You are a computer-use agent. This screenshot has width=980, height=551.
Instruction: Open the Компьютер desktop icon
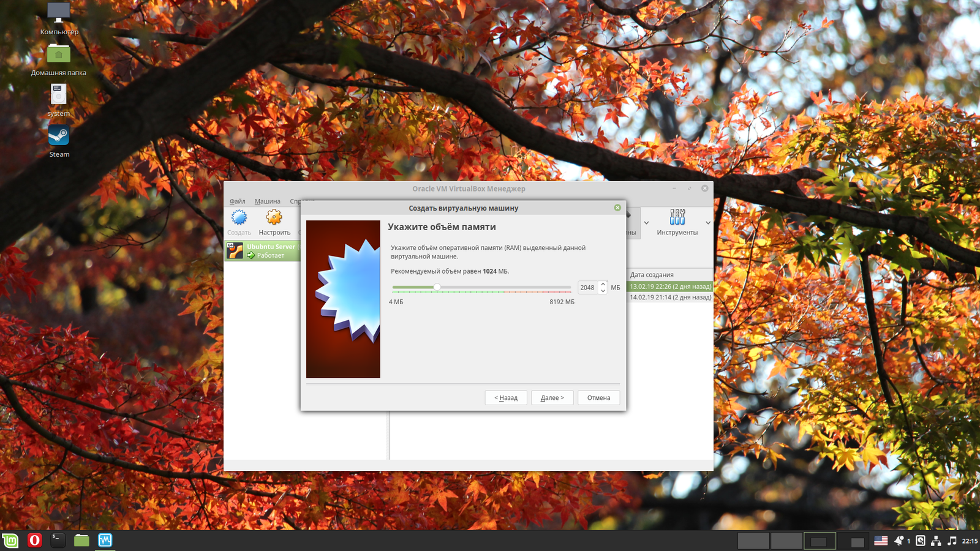coord(59,12)
